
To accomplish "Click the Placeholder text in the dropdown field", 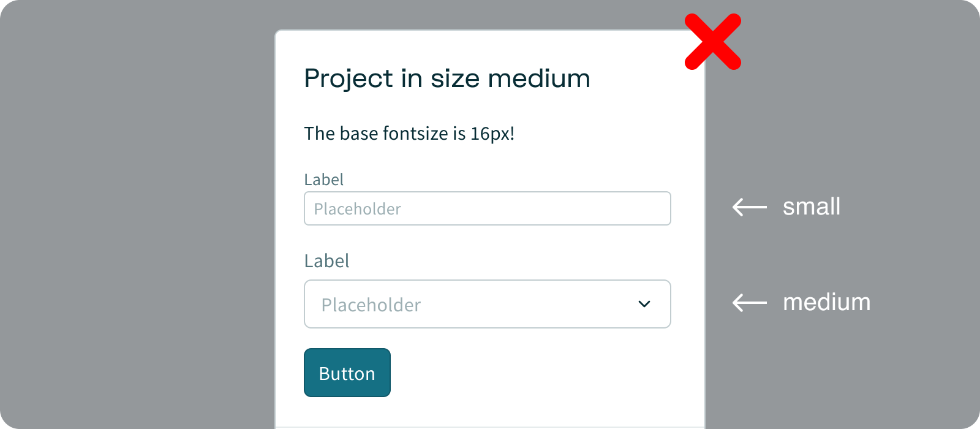I will coord(371,304).
